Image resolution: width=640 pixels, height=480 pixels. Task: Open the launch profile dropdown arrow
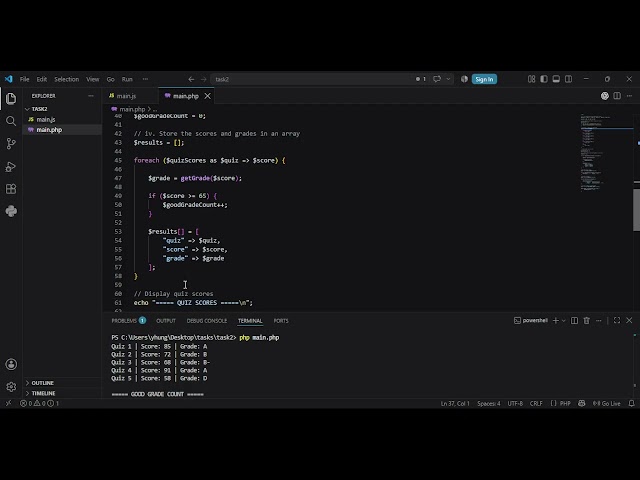tap(564, 320)
